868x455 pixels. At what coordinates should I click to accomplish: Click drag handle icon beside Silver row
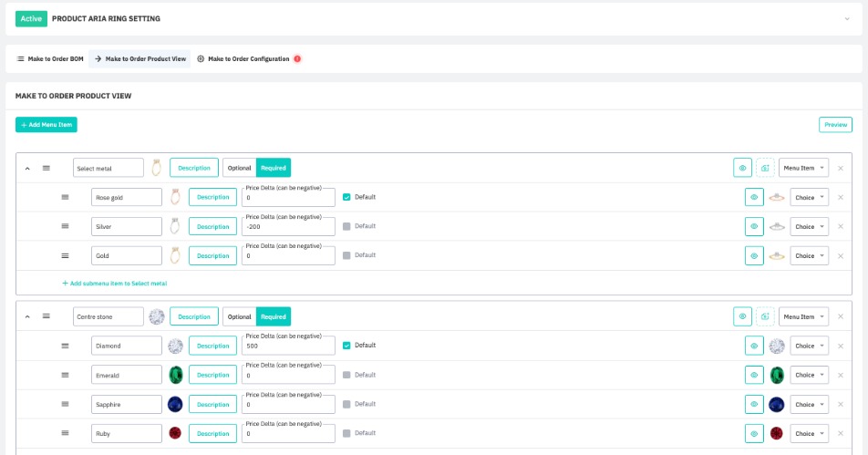65,226
